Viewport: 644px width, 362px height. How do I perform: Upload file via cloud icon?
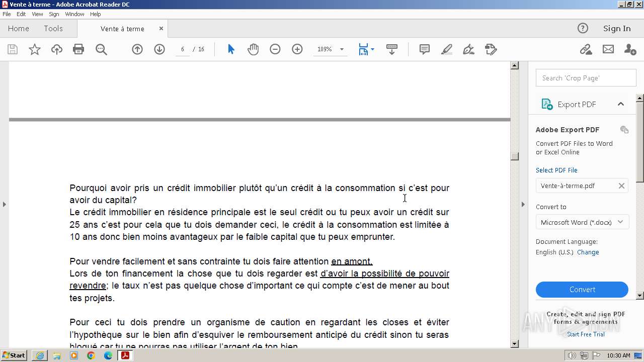pos(57,49)
